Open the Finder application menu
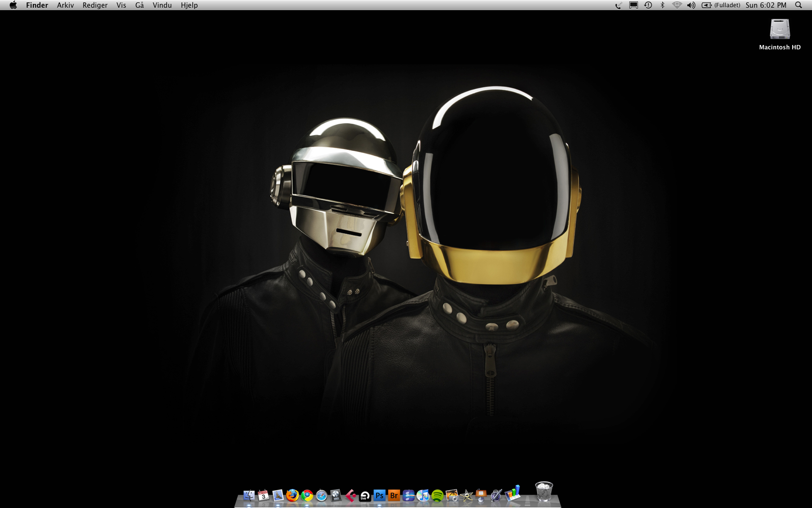Viewport: 812px width, 508px height. click(x=37, y=5)
